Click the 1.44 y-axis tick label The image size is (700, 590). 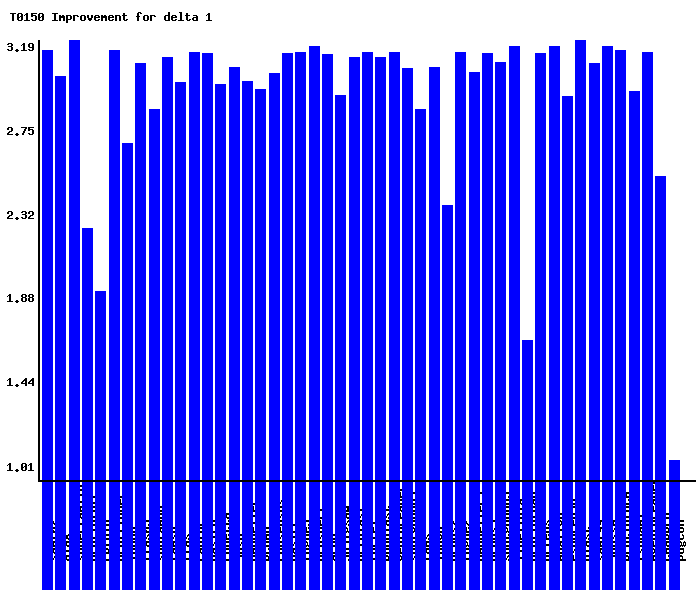click(x=20, y=382)
